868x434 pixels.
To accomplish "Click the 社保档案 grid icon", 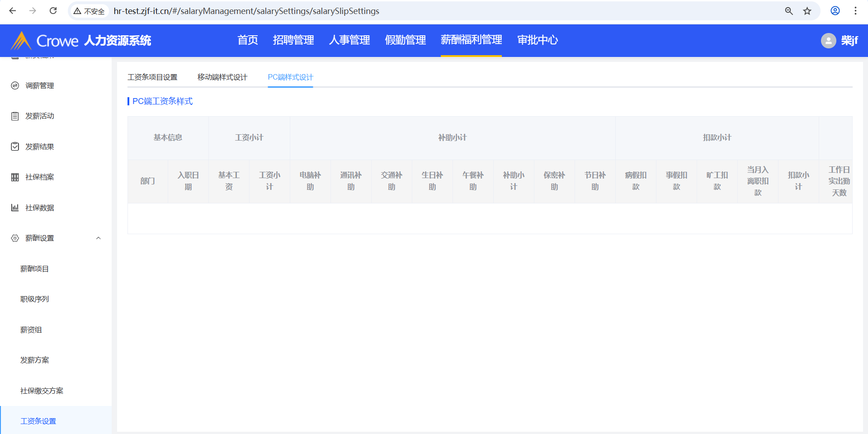I will pos(15,177).
